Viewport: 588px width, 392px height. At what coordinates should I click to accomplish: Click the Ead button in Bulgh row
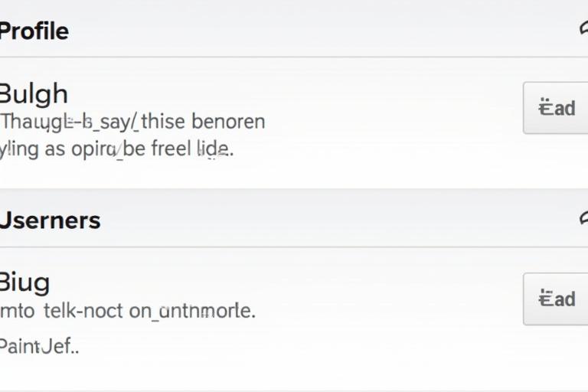(x=556, y=108)
